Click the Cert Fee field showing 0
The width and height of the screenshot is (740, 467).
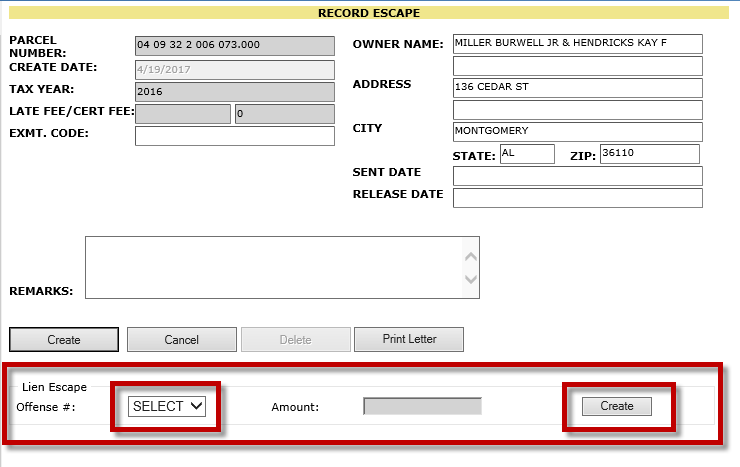pyautogui.click(x=285, y=114)
